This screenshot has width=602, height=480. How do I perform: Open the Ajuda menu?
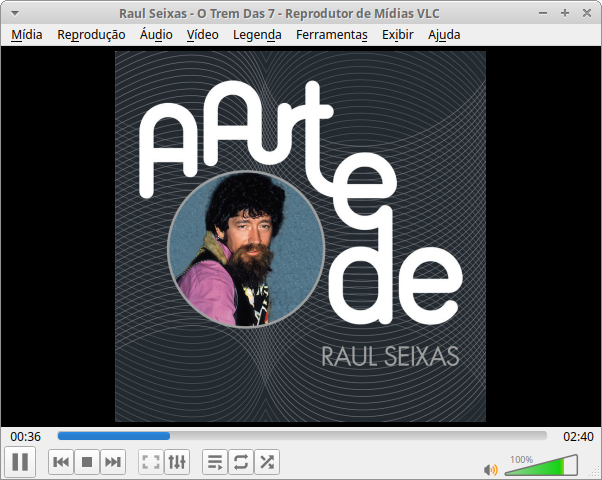(444, 35)
